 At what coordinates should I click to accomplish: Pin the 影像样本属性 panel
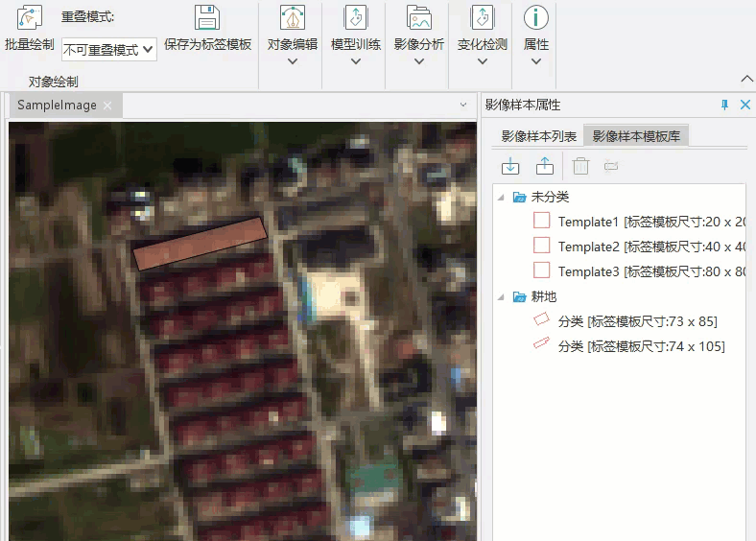click(724, 105)
